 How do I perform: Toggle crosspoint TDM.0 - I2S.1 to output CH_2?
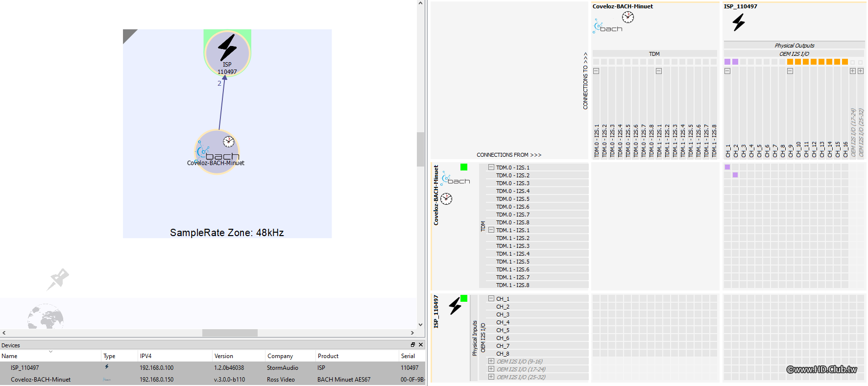click(x=735, y=167)
